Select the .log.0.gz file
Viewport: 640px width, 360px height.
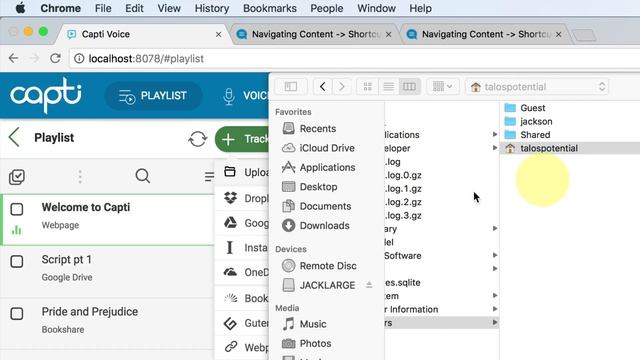click(404, 175)
